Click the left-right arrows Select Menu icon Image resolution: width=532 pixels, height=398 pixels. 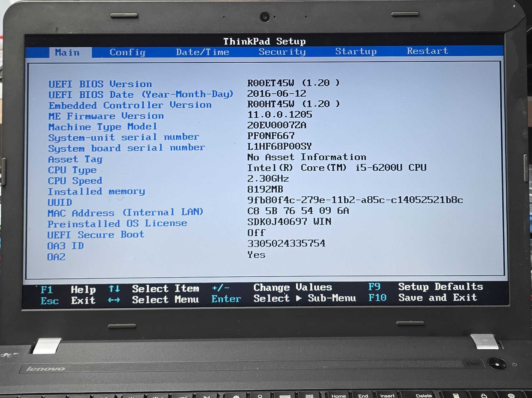114,300
